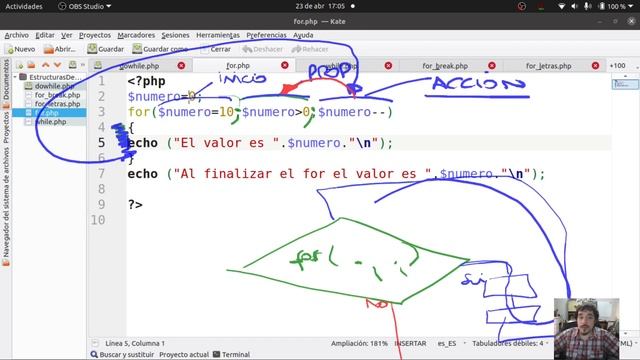Image resolution: width=640 pixels, height=360 pixels.
Task: Go to next document with orange down arrow
Action: [x=58, y=65]
